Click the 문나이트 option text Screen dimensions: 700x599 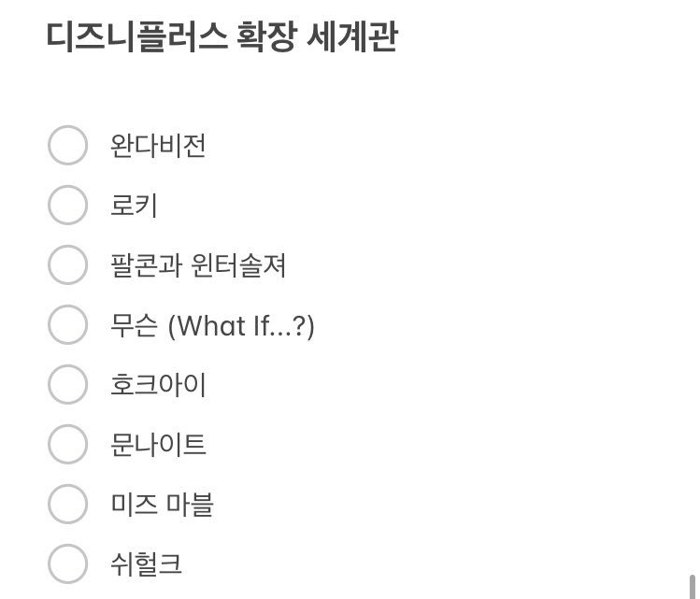pos(158,445)
